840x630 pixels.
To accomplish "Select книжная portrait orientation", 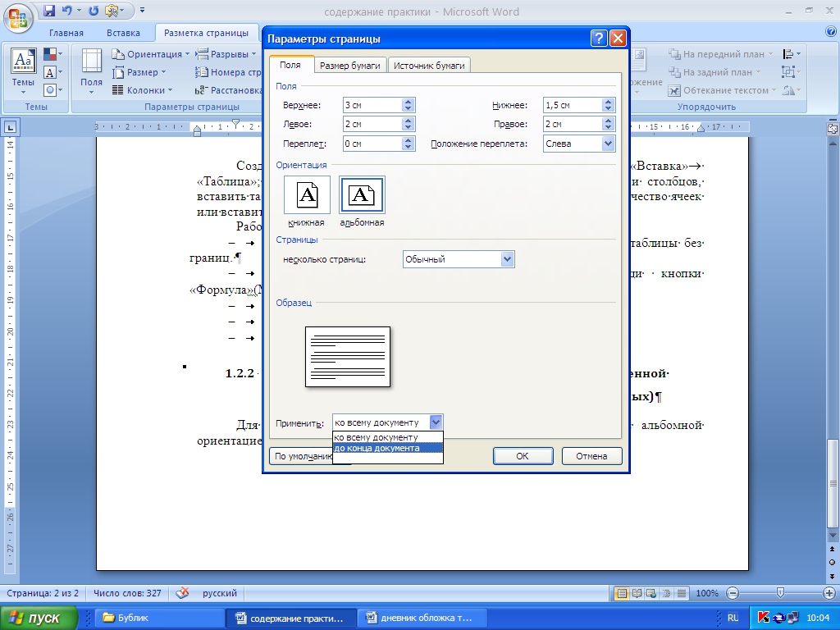I will (307, 195).
